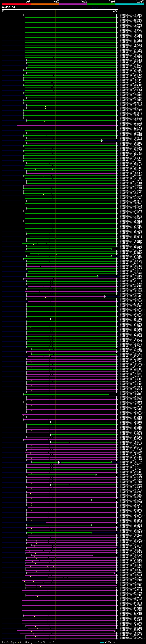Select label UniRef100_A2YNG6

(131, 585)
